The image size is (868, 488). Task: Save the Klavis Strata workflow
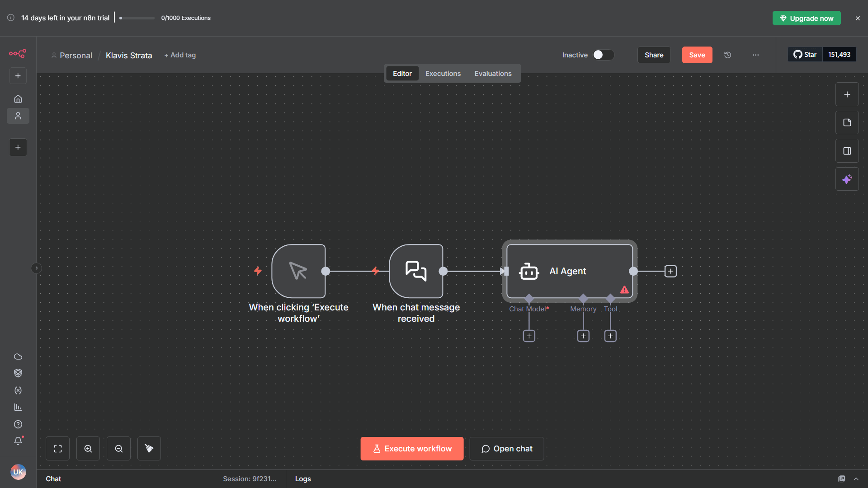(697, 55)
